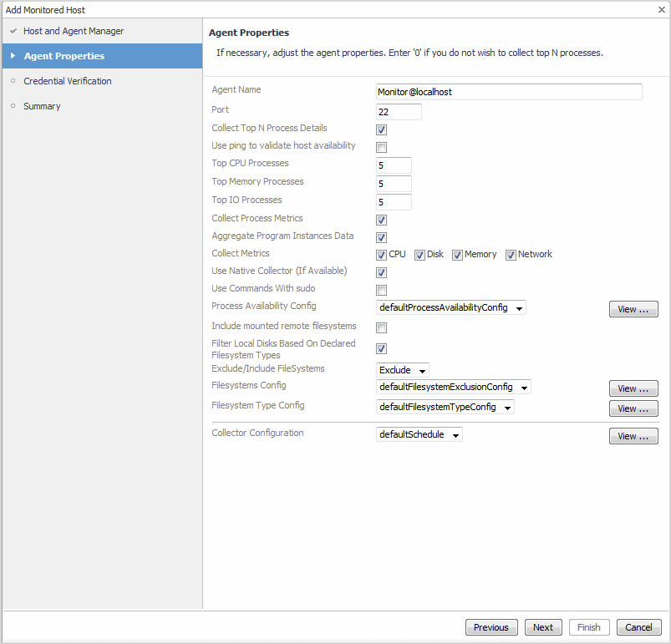This screenshot has width=671, height=644.
Task: Uncheck the Disk metrics checkbox
Action: point(420,255)
